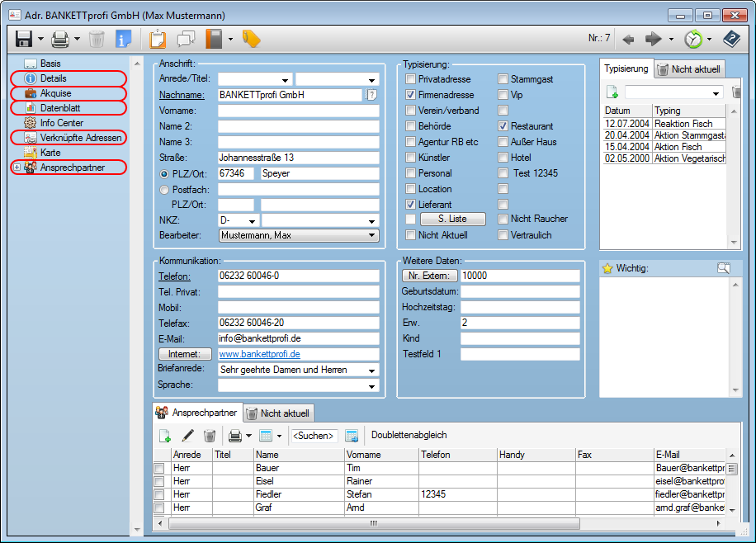Expand the Ansprechpartner tree node
Image resolution: width=756 pixels, height=543 pixels.
click(x=17, y=168)
